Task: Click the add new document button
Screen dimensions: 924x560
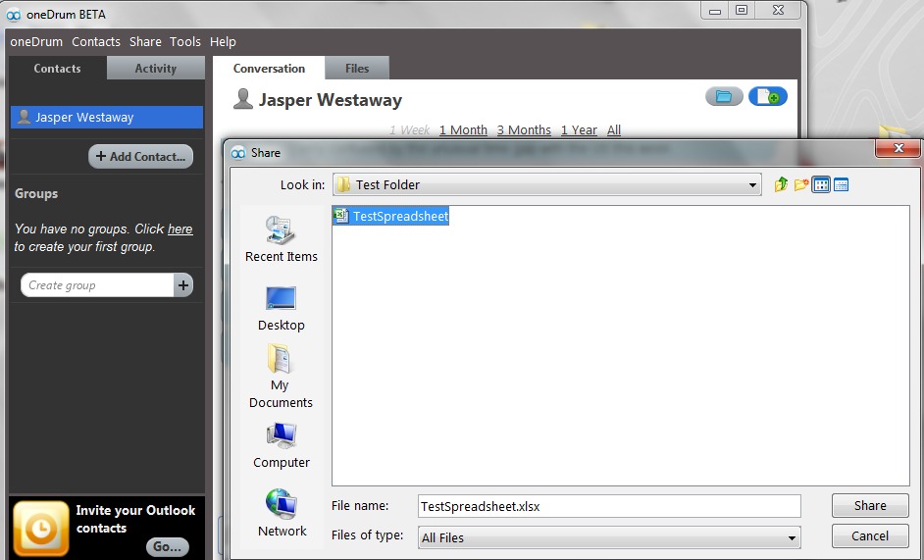Action: (x=768, y=97)
